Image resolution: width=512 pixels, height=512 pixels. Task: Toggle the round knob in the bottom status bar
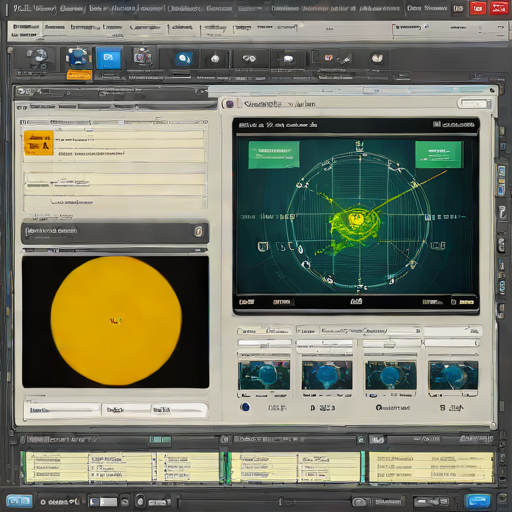click(x=140, y=501)
